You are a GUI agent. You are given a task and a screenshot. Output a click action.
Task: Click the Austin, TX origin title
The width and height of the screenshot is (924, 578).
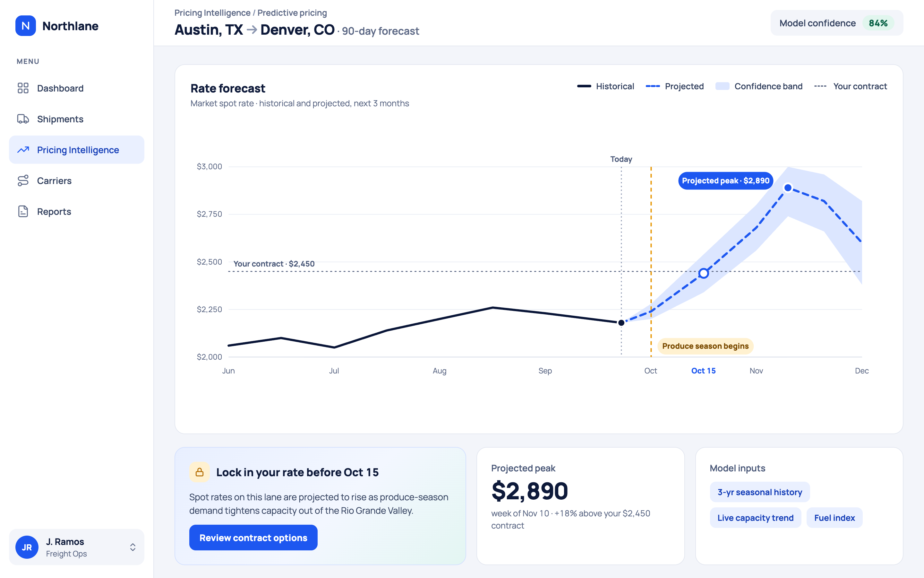coord(209,30)
